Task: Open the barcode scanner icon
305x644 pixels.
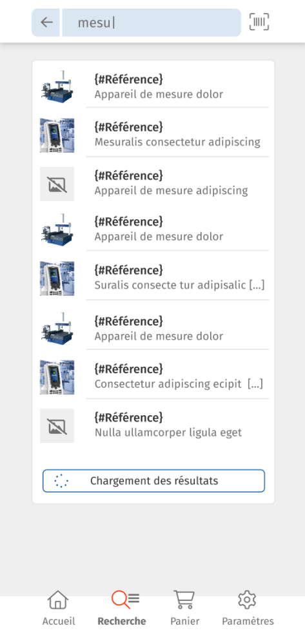Action: point(259,22)
